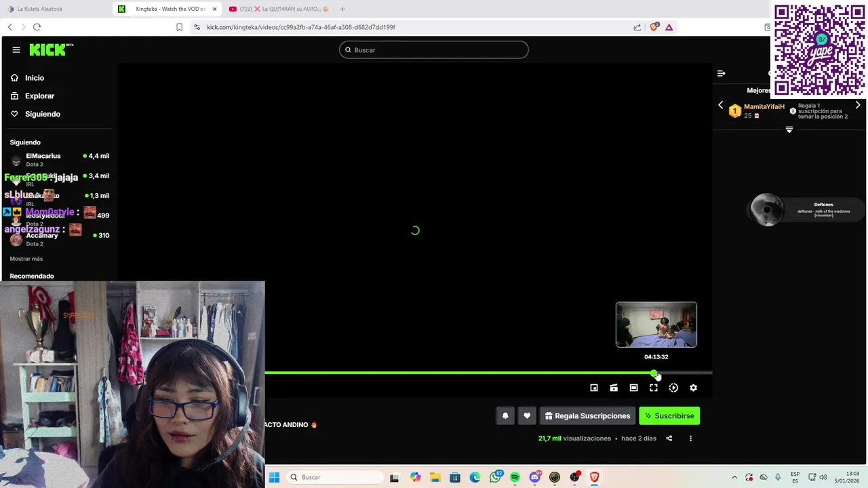The width and height of the screenshot is (868, 488).
Task: Open Brave Rewards triangle icon
Action: click(669, 27)
